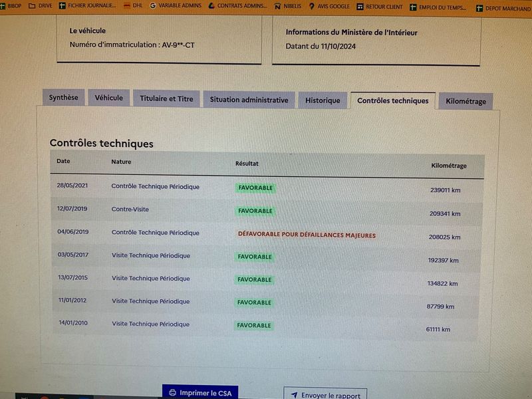Click the 134822 km mileage value
This screenshot has width=532, height=399.
(x=442, y=284)
